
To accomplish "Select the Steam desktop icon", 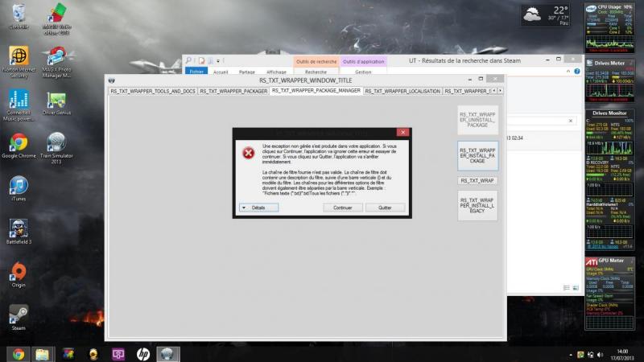I will [x=19, y=317].
